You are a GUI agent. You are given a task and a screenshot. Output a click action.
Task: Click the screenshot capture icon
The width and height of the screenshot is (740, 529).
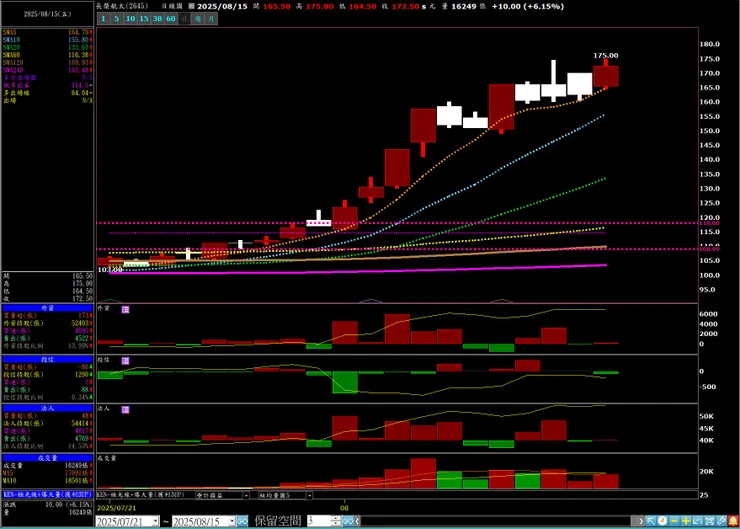point(710,521)
